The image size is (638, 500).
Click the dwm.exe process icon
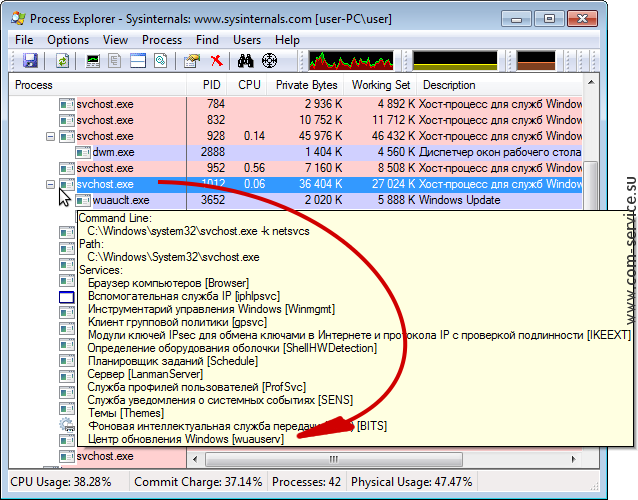[83, 153]
